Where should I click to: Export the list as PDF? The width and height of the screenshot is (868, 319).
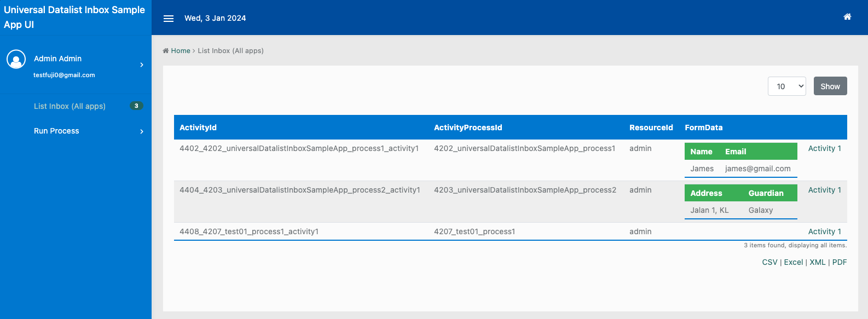point(839,262)
